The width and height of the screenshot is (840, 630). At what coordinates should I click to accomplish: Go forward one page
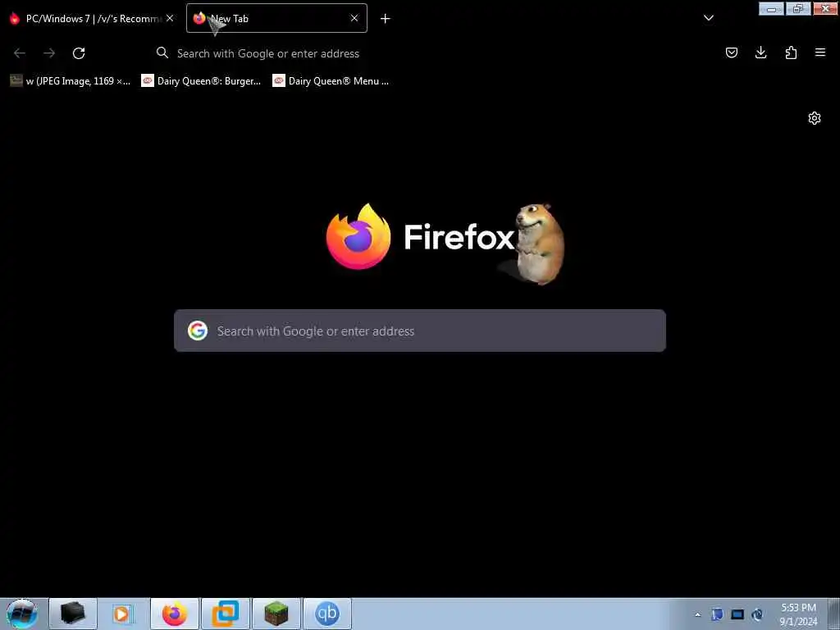[x=49, y=53]
